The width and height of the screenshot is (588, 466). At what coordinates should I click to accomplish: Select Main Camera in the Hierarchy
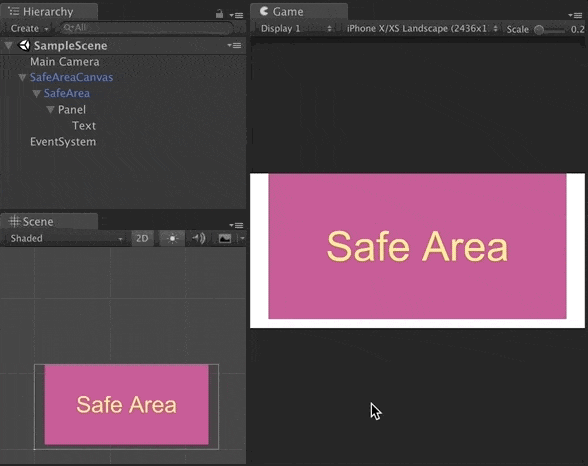tap(65, 61)
